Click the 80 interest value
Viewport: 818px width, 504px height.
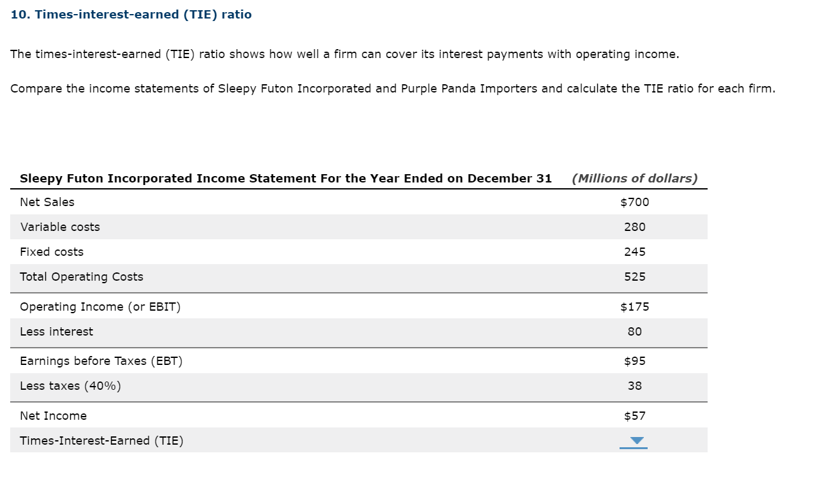(x=634, y=332)
